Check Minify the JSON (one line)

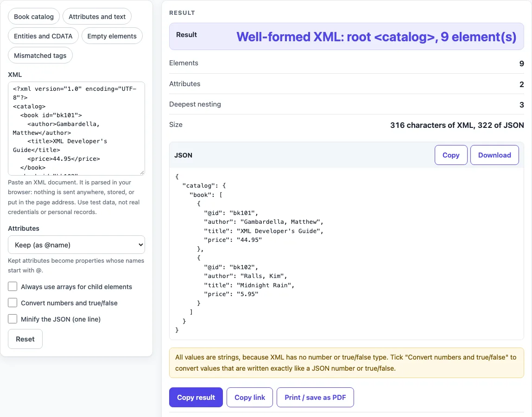click(13, 319)
